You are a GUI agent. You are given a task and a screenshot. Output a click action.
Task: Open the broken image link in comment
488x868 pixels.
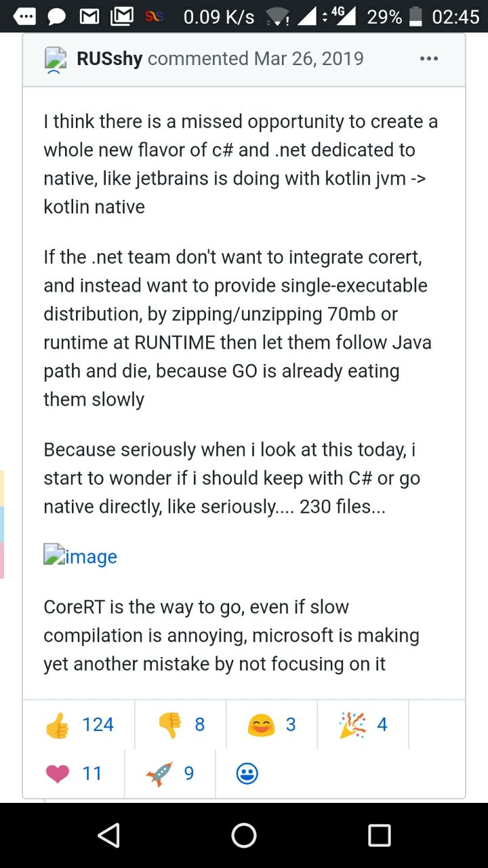[81, 557]
